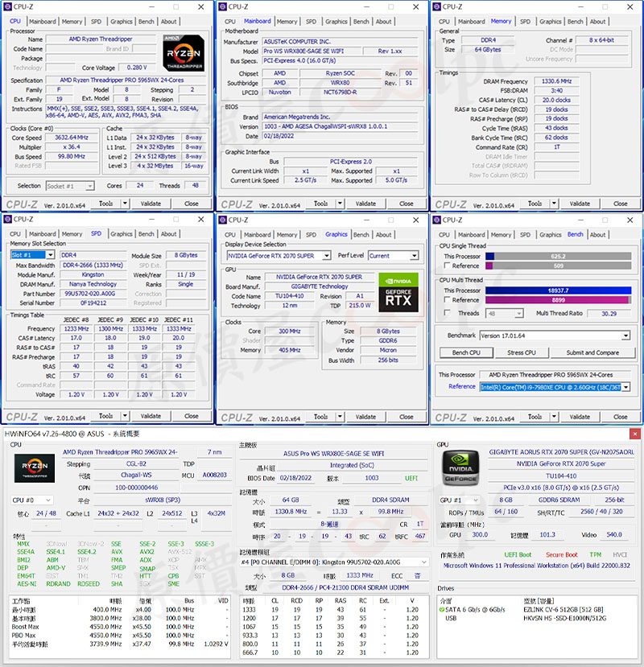
Task: Open the CPU #0 selector in HWiNFO64
Action: click(31, 500)
